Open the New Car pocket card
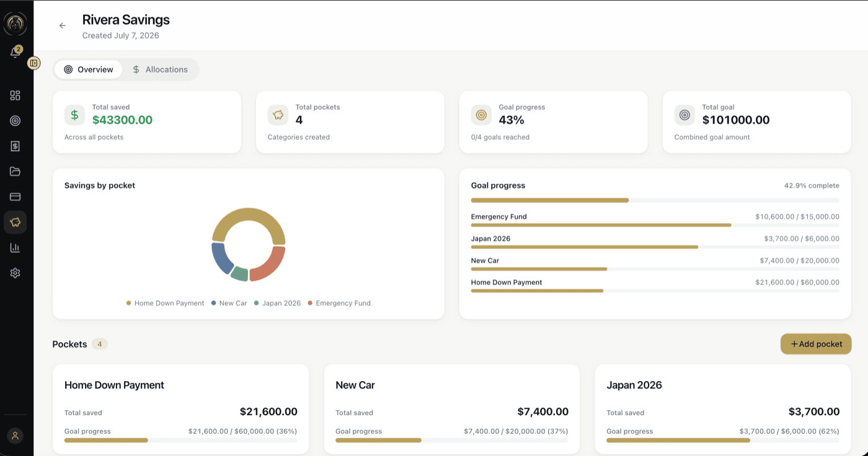Viewport: 868px width, 456px height. [x=452, y=410]
